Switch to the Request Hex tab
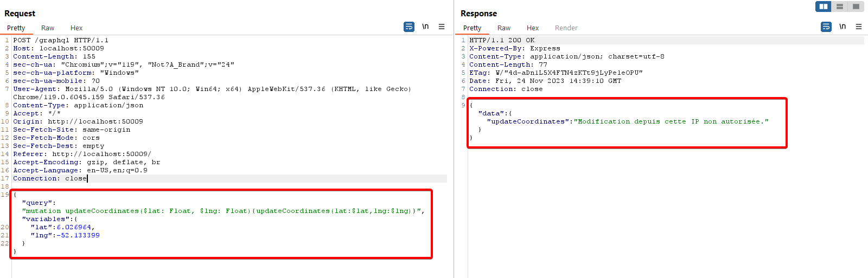The width and height of the screenshot is (868, 278). pyautogui.click(x=76, y=28)
